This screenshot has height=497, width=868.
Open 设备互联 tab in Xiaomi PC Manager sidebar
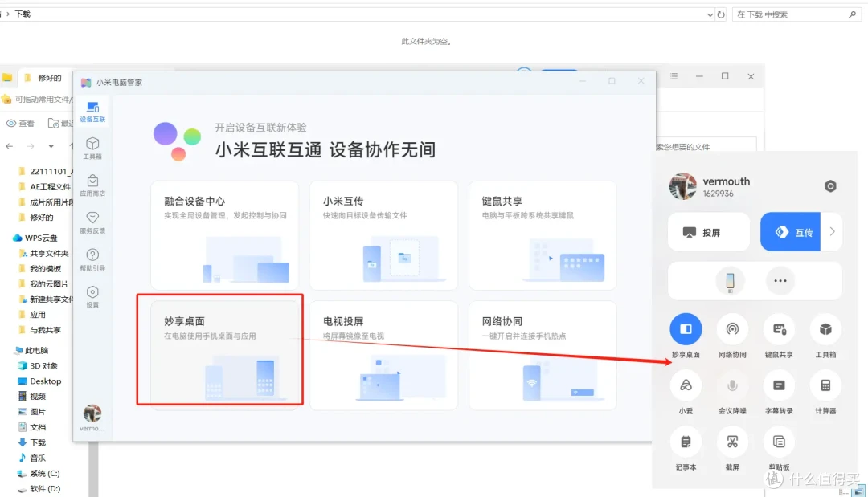[x=92, y=112]
